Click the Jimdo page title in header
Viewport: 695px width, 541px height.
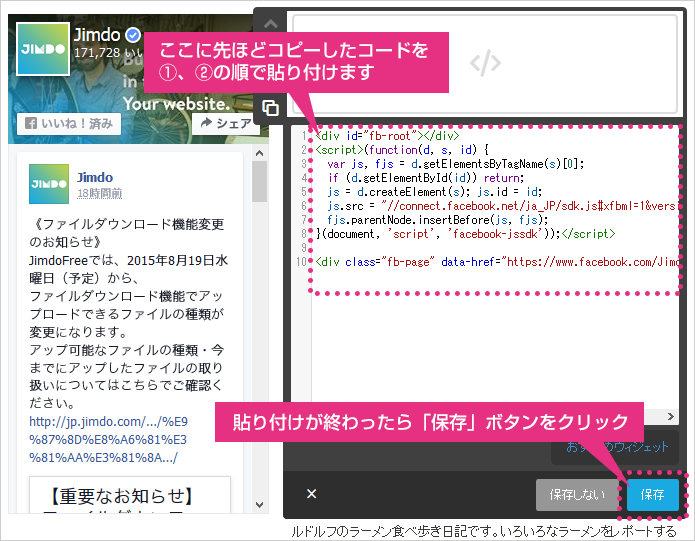pyautogui.click(x=97, y=35)
